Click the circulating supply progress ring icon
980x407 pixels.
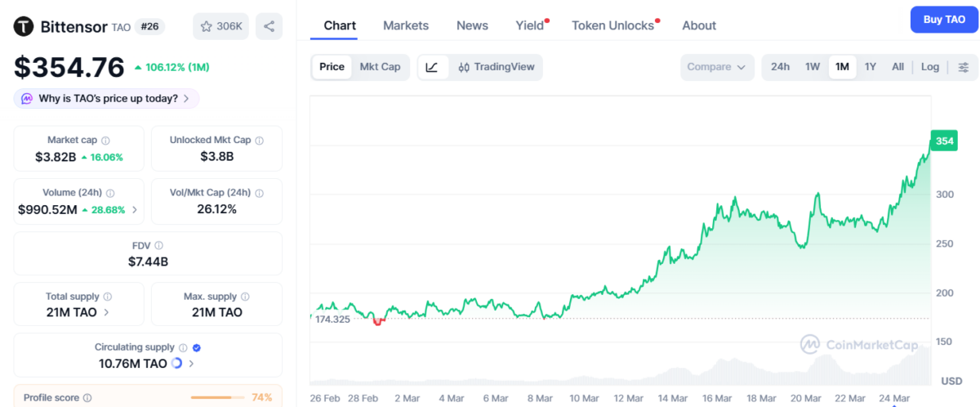pos(176,364)
